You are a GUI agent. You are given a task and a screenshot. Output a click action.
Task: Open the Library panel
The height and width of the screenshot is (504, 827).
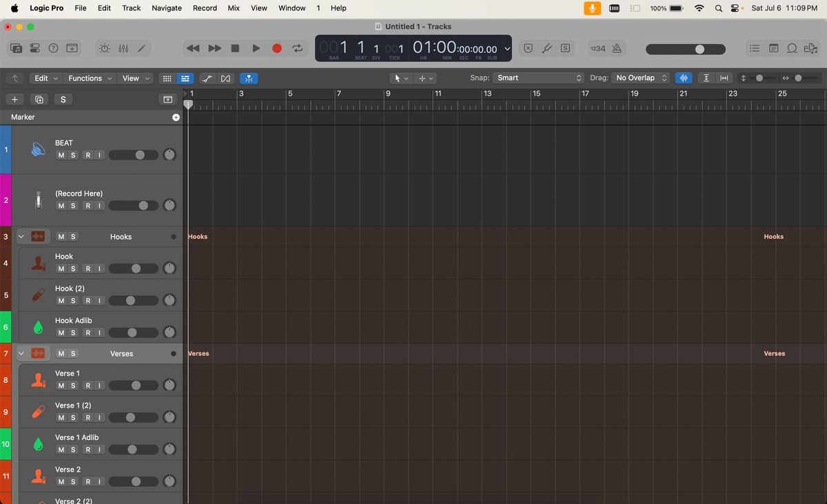click(x=17, y=48)
